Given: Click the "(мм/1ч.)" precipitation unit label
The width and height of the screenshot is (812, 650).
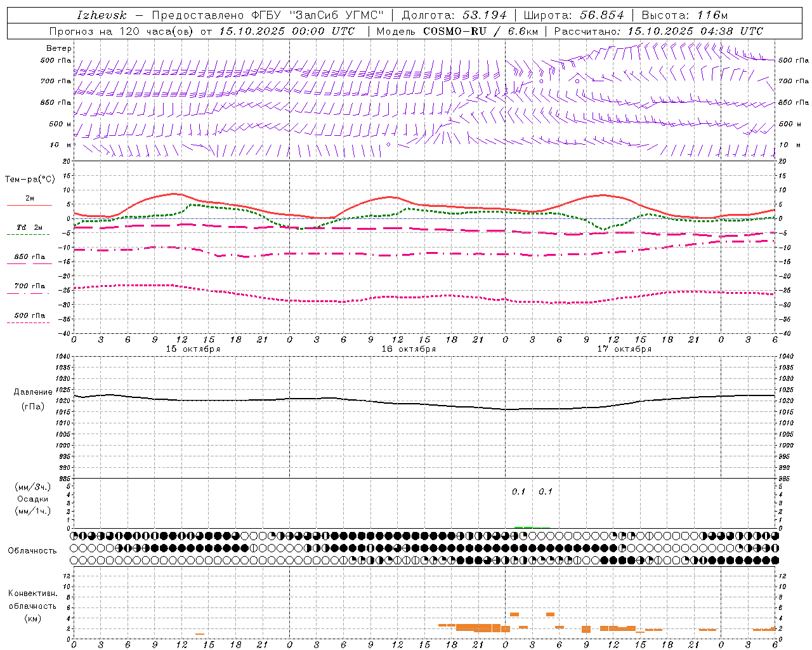Looking at the screenshot, I should pos(33,511).
